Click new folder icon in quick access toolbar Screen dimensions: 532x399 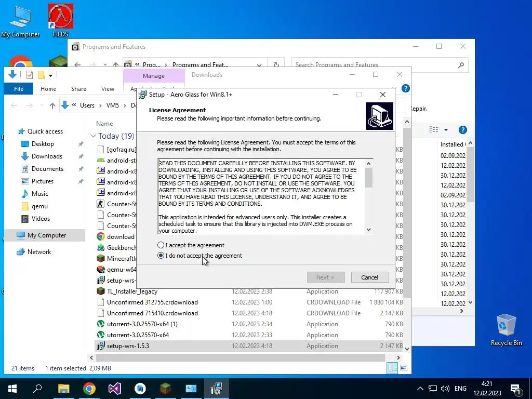coord(41,75)
